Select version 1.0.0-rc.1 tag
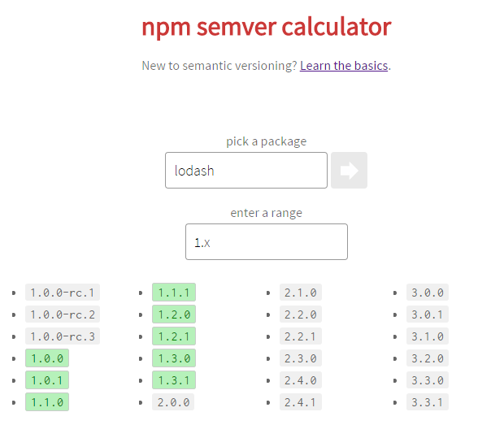Image resolution: width=504 pixels, height=425 pixels. [x=62, y=293]
